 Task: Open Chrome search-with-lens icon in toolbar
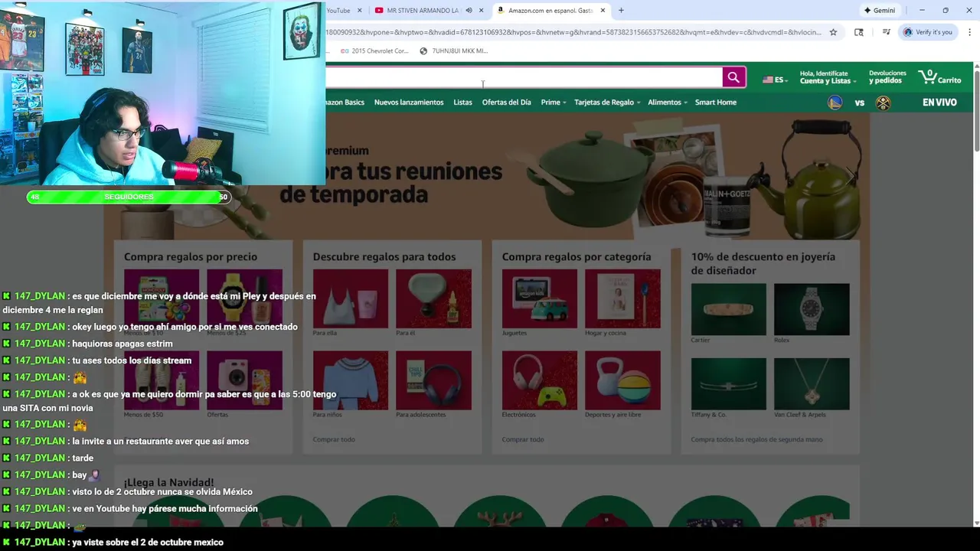(859, 32)
